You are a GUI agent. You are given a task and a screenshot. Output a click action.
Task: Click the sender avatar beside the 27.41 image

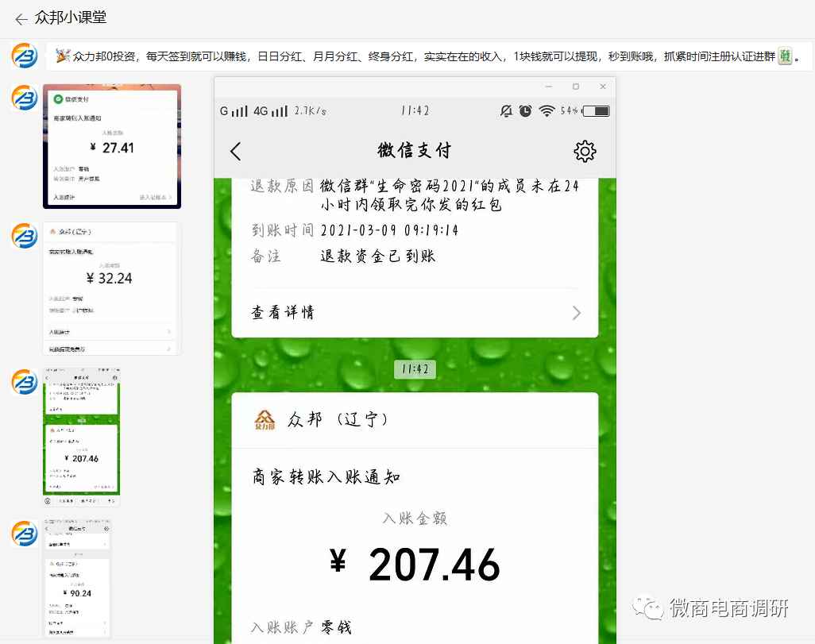[25, 98]
